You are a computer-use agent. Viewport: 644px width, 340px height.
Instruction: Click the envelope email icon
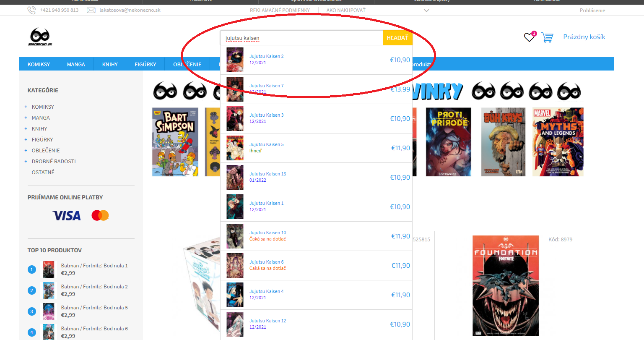click(91, 10)
